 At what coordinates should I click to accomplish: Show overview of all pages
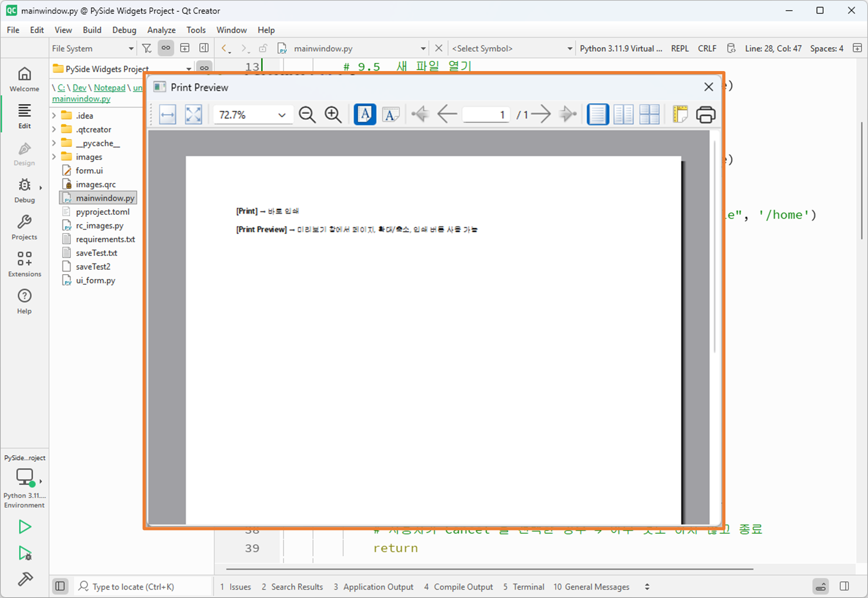click(650, 114)
